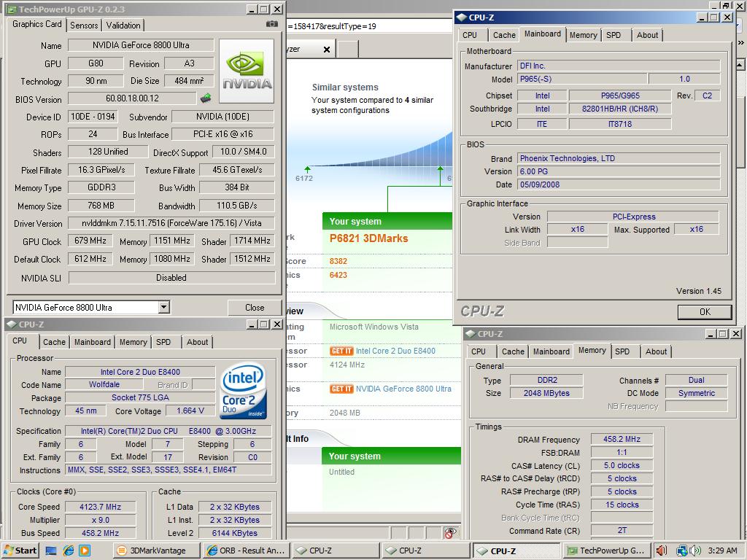Select the Graphics Card tab in GPU-Z

click(x=36, y=24)
